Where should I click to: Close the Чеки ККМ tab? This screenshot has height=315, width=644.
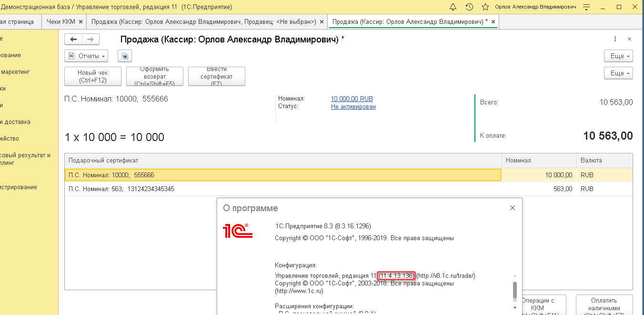80,21
